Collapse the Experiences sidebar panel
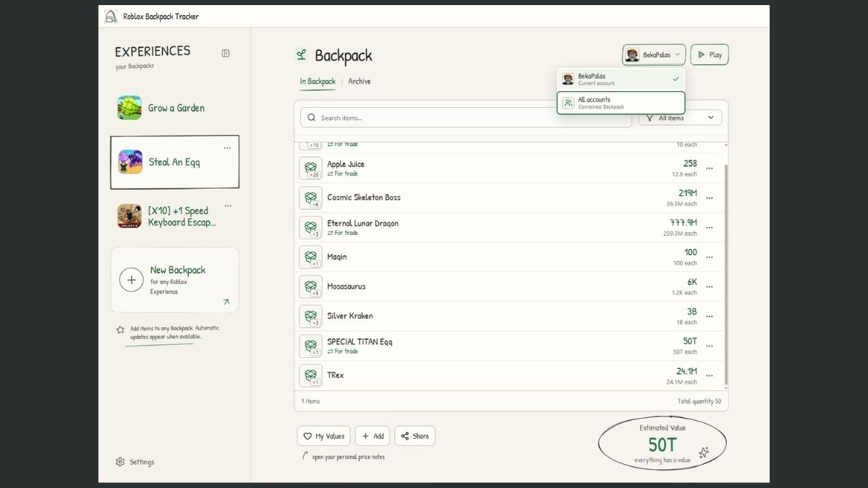The image size is (868, 488). (x=226, y=53)
